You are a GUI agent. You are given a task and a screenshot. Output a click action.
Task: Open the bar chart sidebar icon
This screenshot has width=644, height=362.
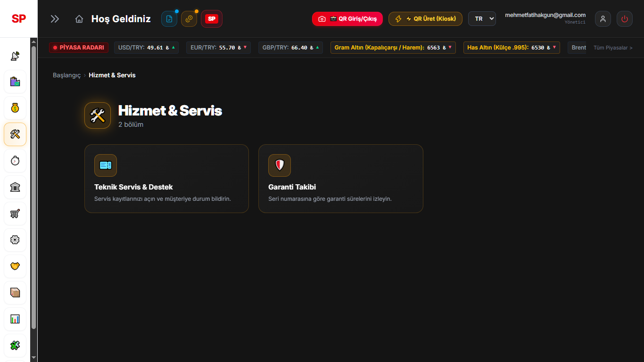(15, 319)
